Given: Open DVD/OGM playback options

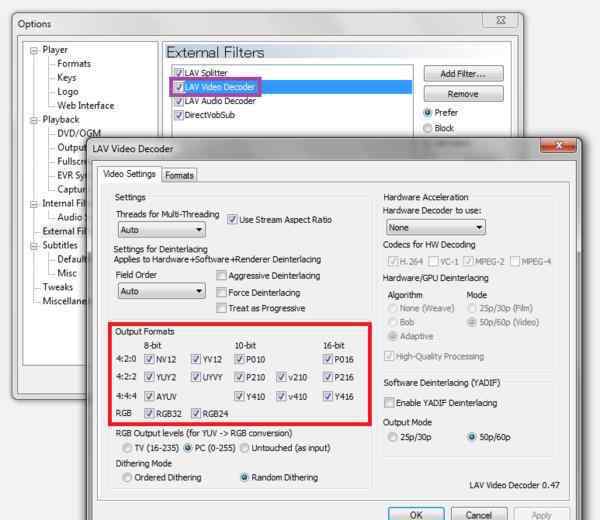Looking at the screenshot, I should [x=79, y=133].
